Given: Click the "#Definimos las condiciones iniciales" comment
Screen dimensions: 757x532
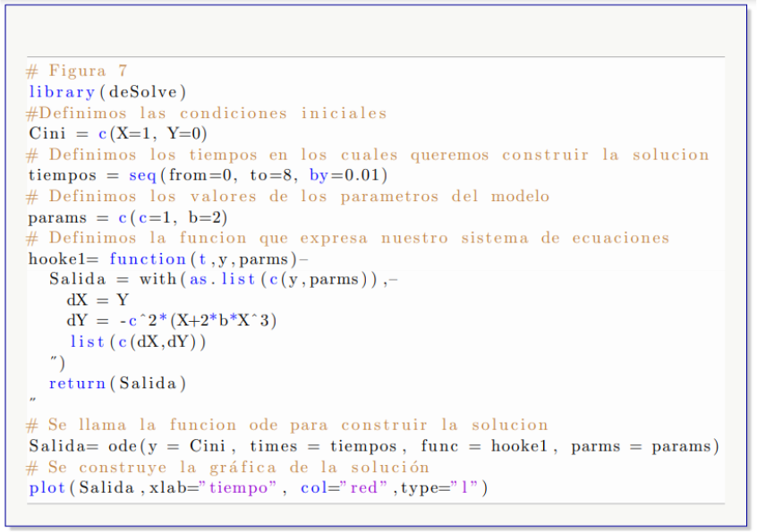Looking at the screenshot, I should tap(207, 113).
